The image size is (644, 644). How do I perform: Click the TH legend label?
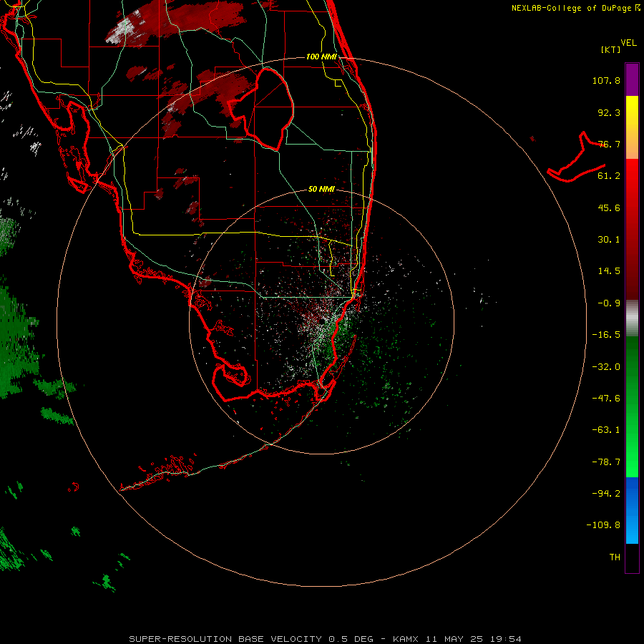615,557
